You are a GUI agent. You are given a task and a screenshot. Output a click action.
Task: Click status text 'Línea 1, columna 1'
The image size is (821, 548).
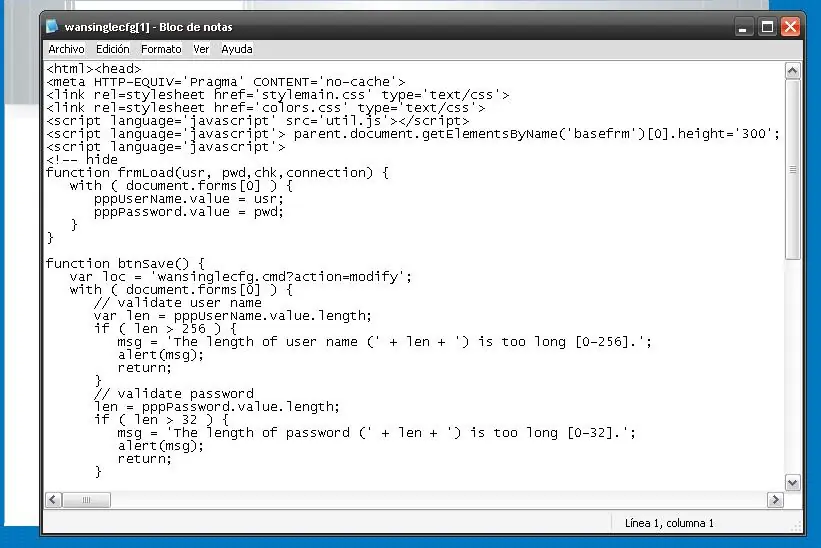(x=669, y=523)
